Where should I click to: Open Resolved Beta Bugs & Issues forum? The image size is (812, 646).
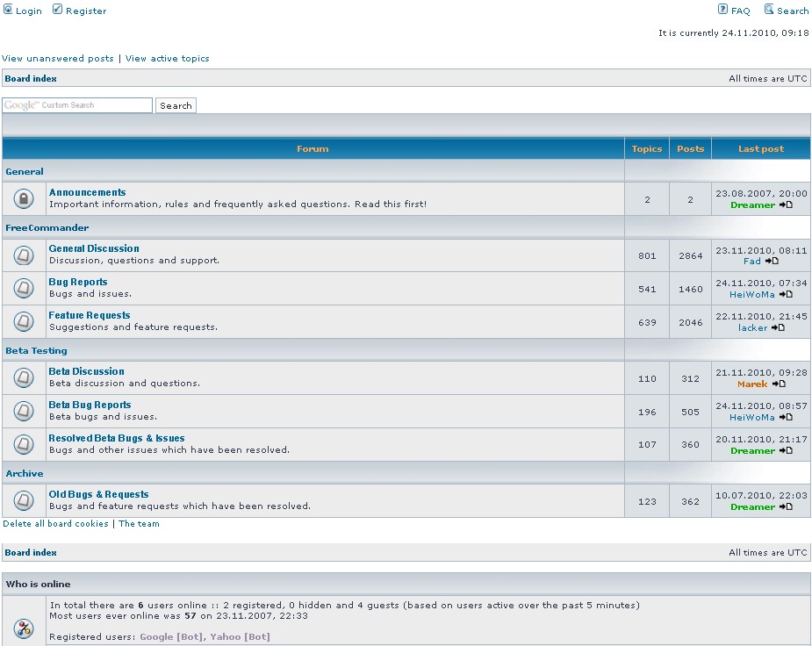pyautogui.click(x=117, y=438)
